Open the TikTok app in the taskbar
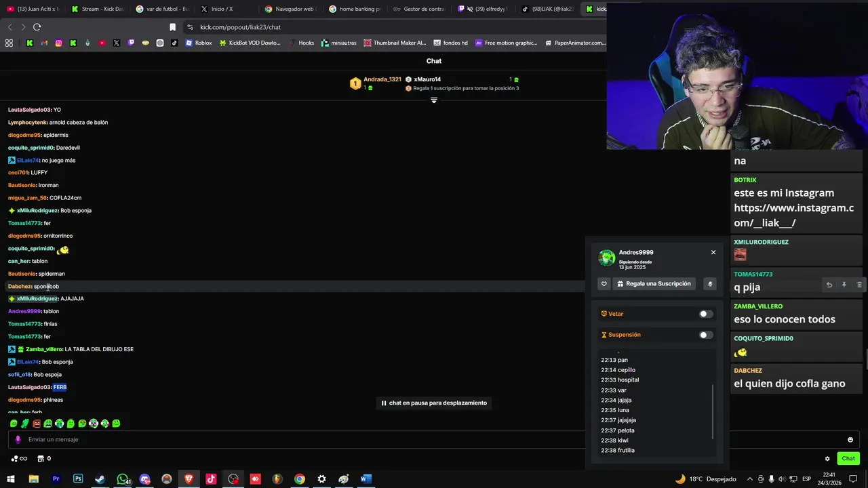The width and height of the screenshot is (868, 488). [211, 479]
